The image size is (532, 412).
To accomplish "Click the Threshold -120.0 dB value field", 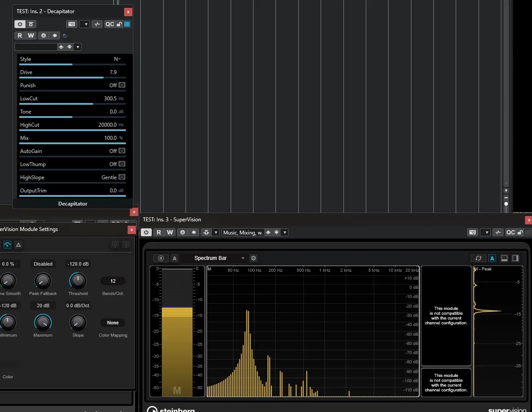I will pos(78,264).
